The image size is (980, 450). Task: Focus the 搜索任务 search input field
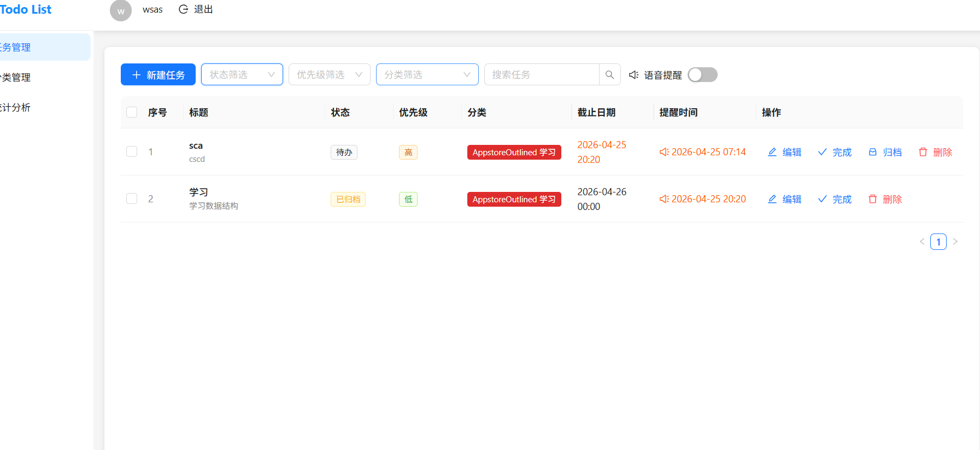point(541,75)
